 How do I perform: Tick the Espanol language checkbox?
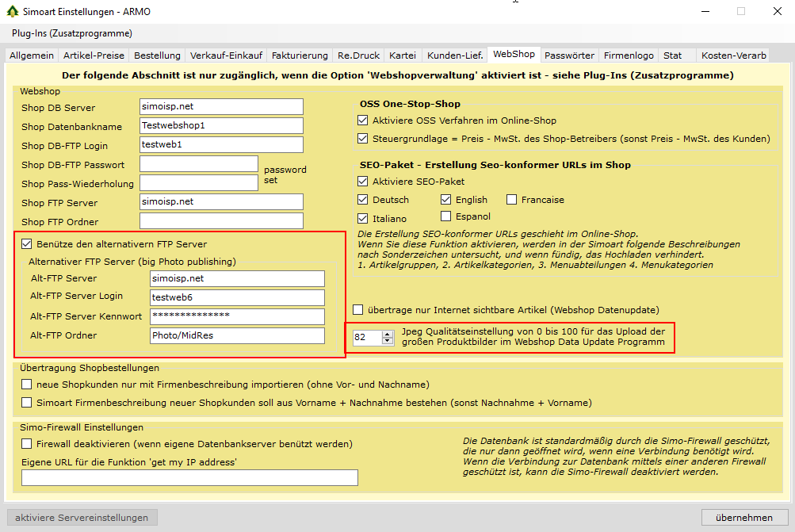point(446,216)
